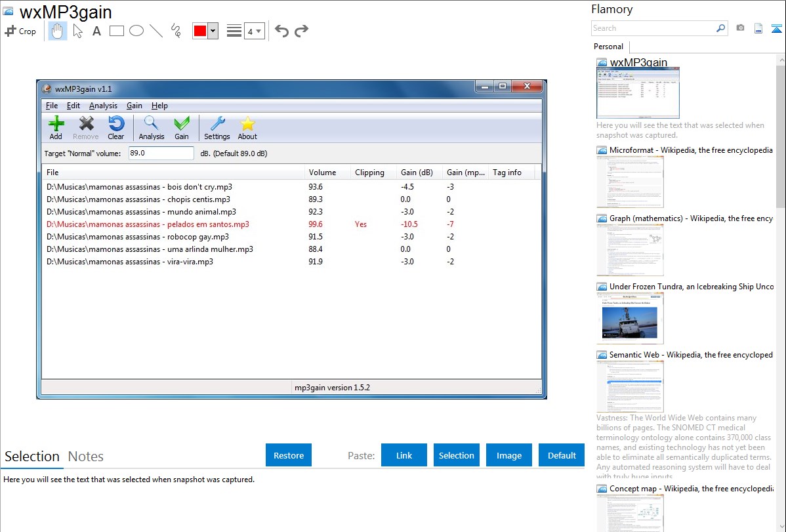Open the Help menu in wxMP3gain
This screenshot has height=532, width=786.
[159, 106]
